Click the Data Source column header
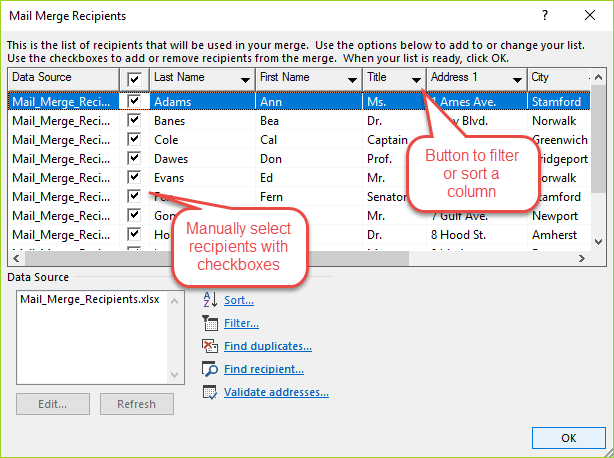614x458 pixels. 62,78
